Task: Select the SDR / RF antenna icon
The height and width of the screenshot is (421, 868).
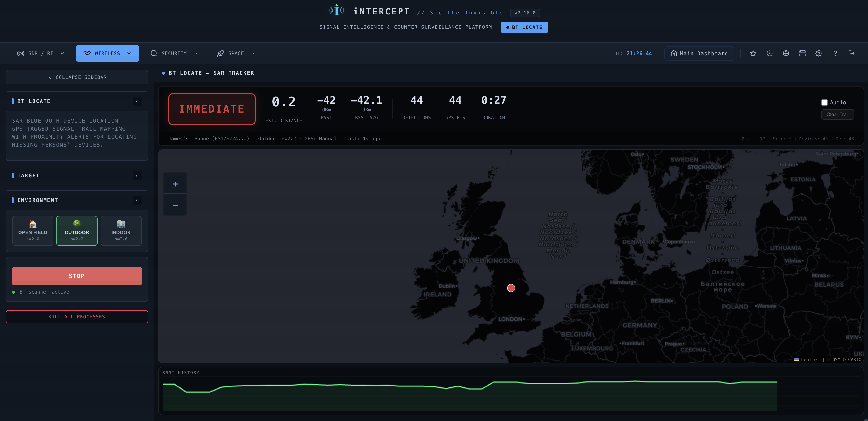Action: (20, 53)
